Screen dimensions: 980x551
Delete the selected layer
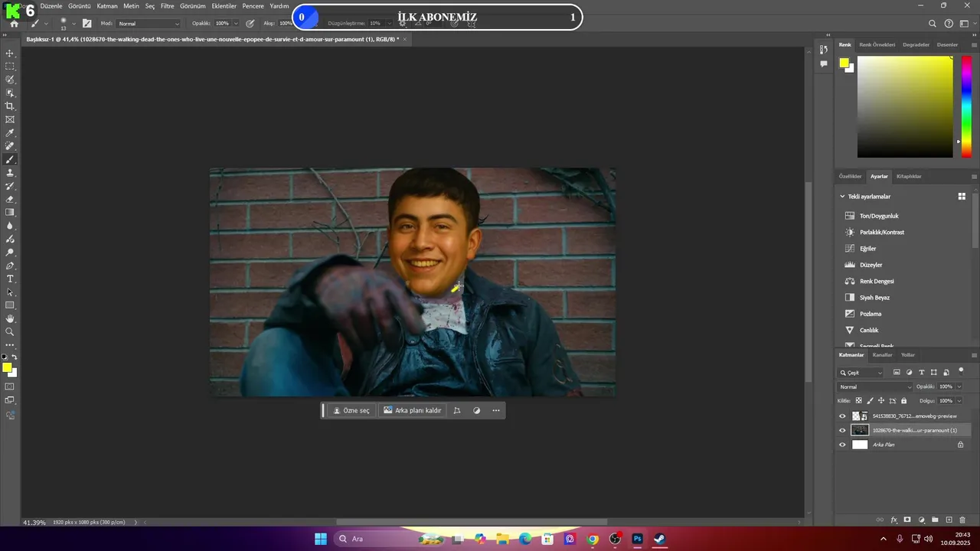pyautogui.click(x=962, y=520)
